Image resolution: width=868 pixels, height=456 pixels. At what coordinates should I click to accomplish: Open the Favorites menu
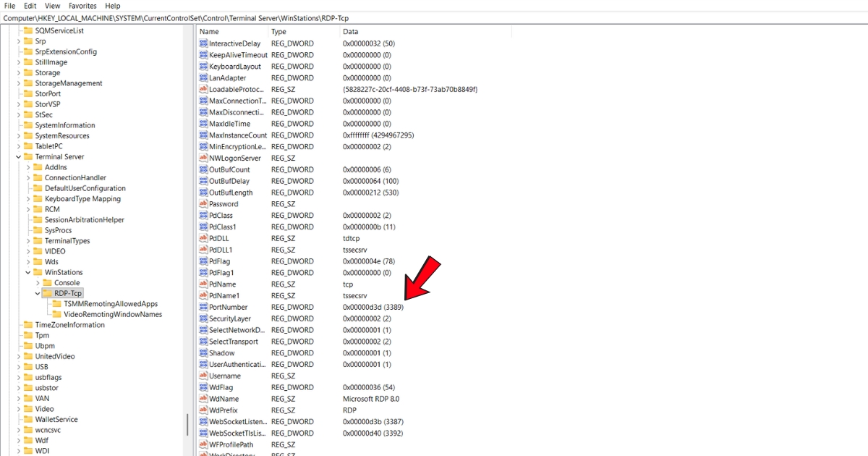82,6
